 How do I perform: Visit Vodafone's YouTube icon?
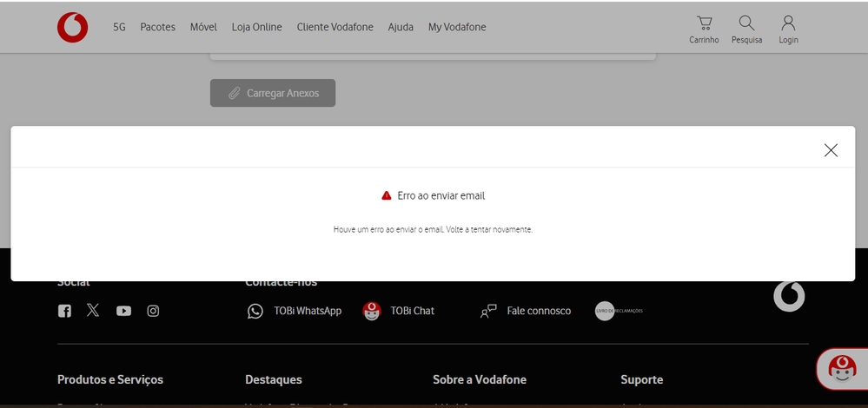tap(123, 311)
